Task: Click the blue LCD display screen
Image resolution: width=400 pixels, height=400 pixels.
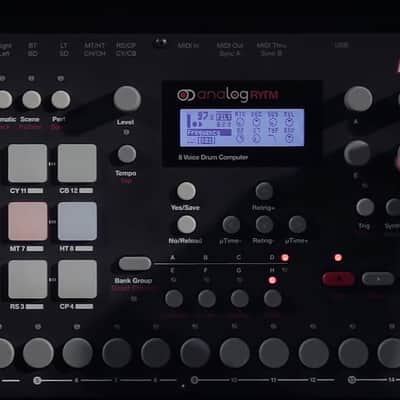Action: click(x=242, y=127)
